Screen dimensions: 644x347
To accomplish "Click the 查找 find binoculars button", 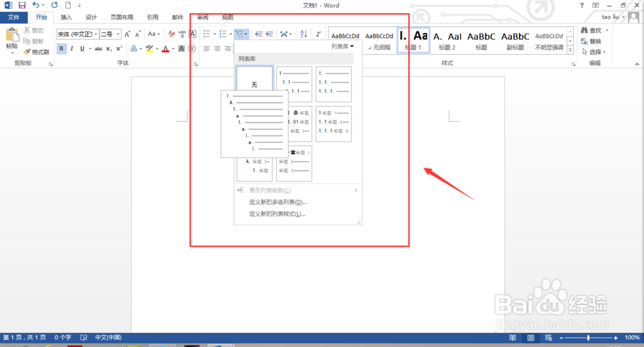I will (591, 30).
